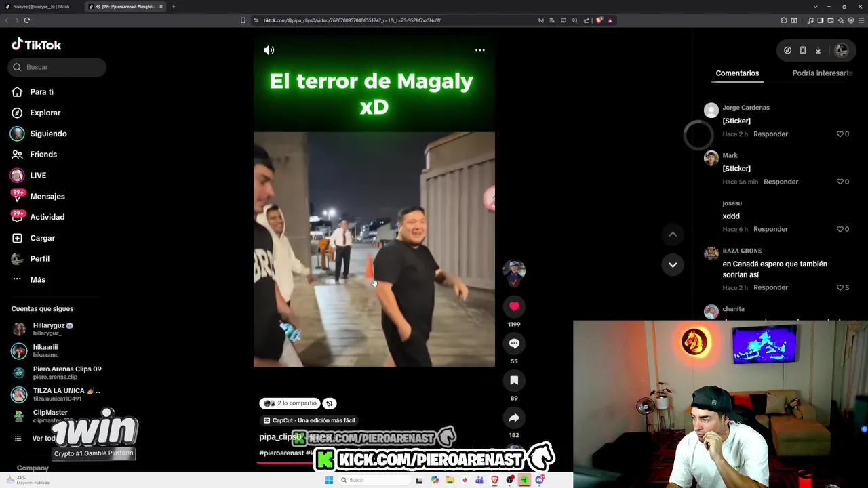Expand the tab search chevron in title bar
Screen dimensions: 868x488
pyautogui.click(x=815, y=7)
